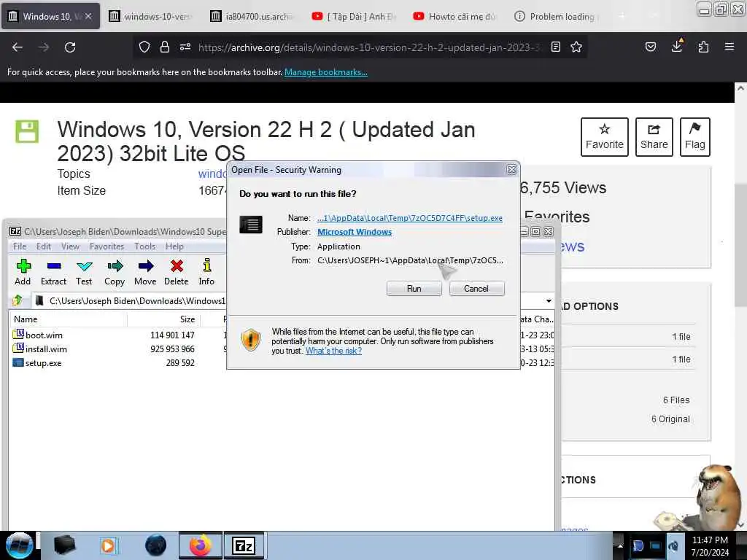
Task: Close the Security Warning dialog
Action: 511,169
